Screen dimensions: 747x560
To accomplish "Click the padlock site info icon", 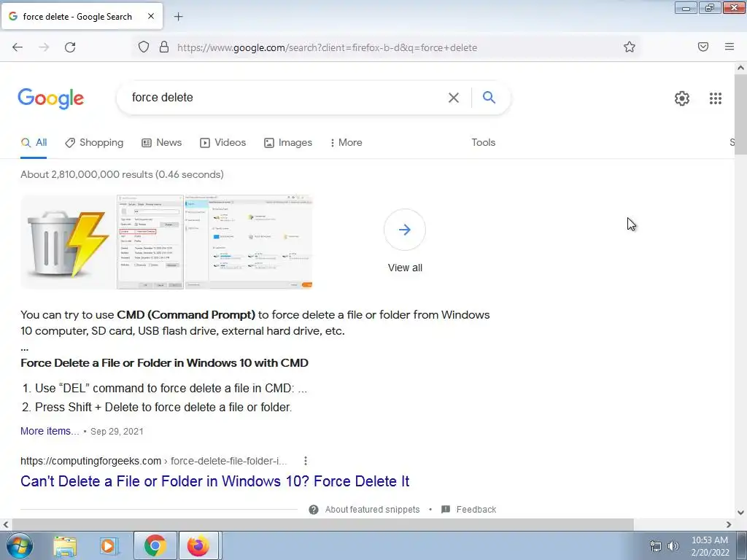I will pyautogui.click(x=164, y=47).
